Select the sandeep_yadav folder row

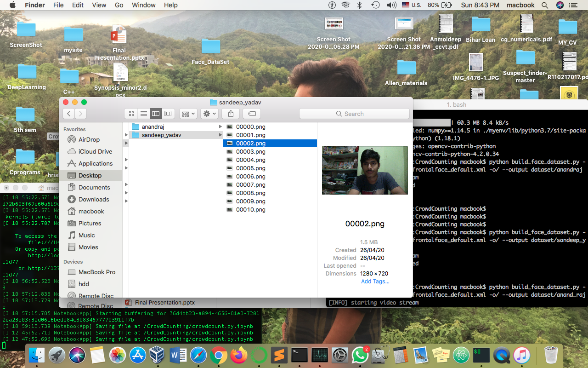(x=176, y=135)
